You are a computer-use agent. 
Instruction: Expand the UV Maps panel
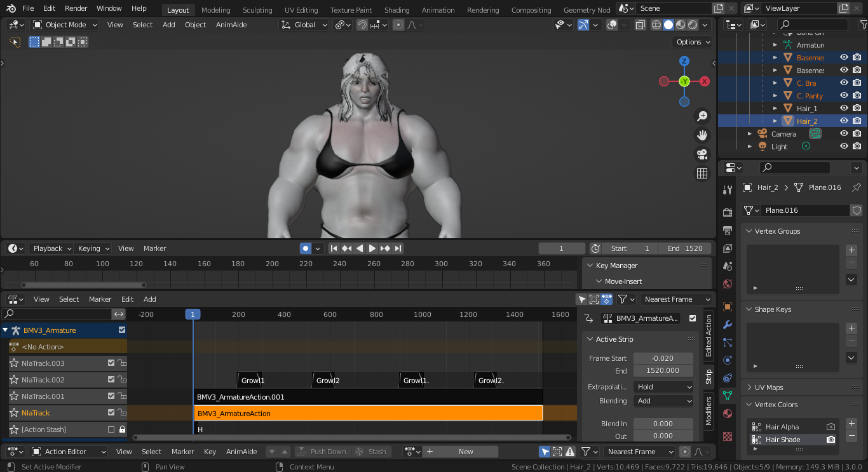pos(769,387)
